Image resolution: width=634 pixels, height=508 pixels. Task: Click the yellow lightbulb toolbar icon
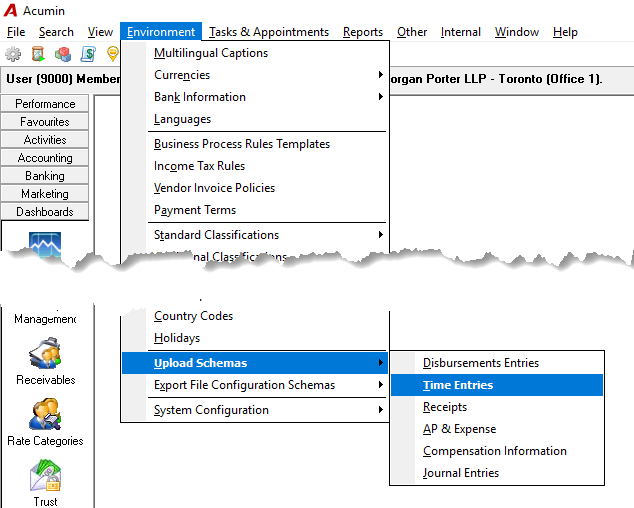(113, 54)
